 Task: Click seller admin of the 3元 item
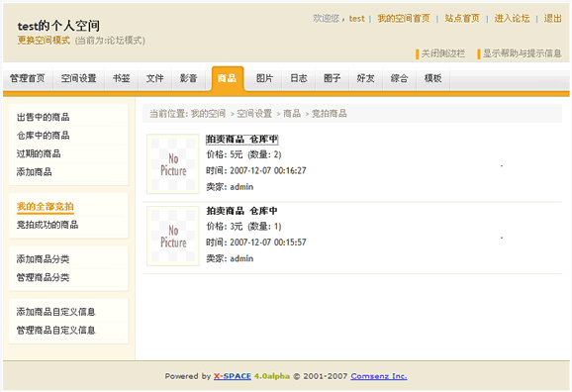241,258
